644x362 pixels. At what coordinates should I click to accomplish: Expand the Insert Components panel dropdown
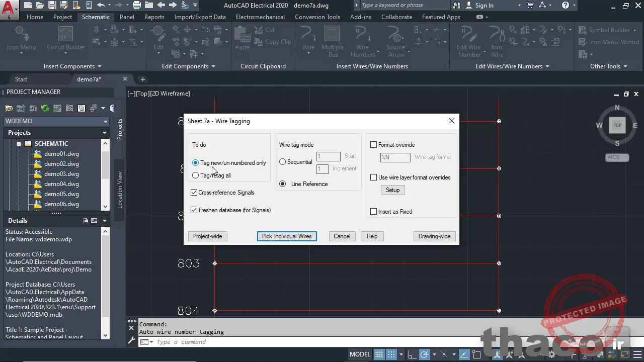(x=99, y=66)
